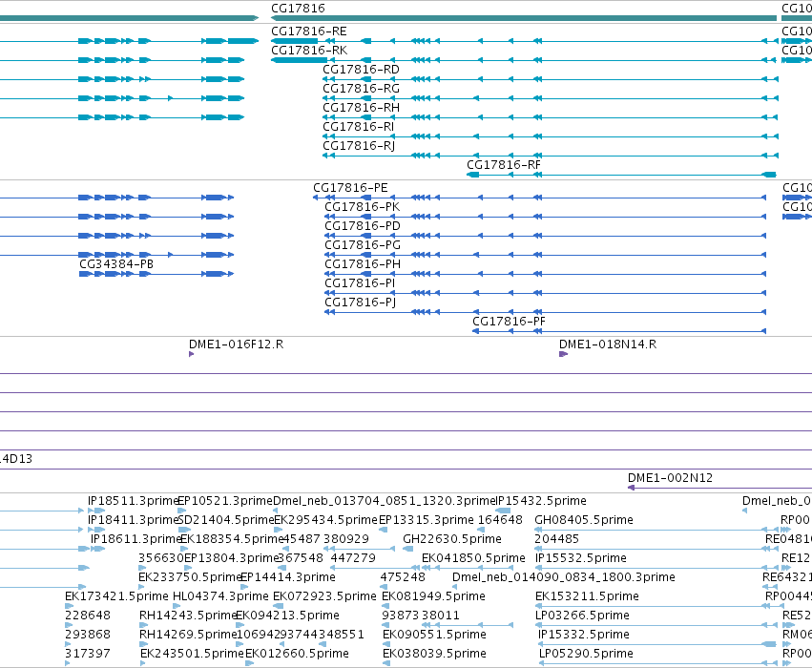Select the 317397 feature label
The height and width of the screenshot is (668, 812).
[88, 654]
